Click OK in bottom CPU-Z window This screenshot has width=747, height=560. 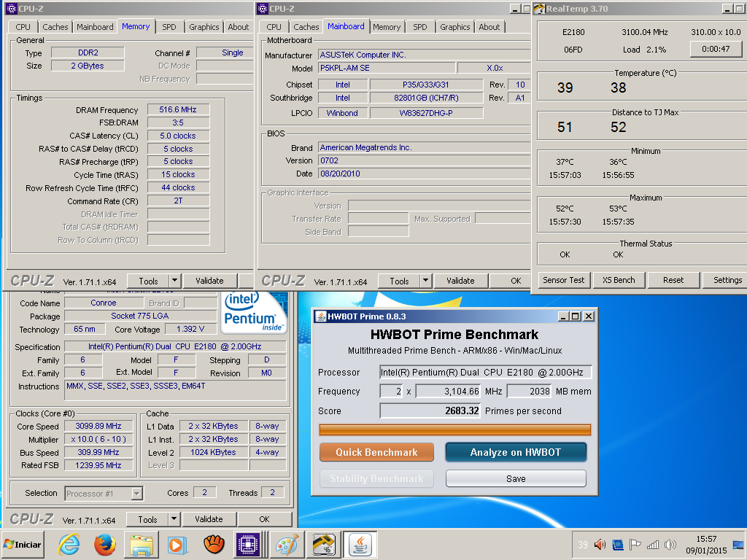click(x=264, y=519)
